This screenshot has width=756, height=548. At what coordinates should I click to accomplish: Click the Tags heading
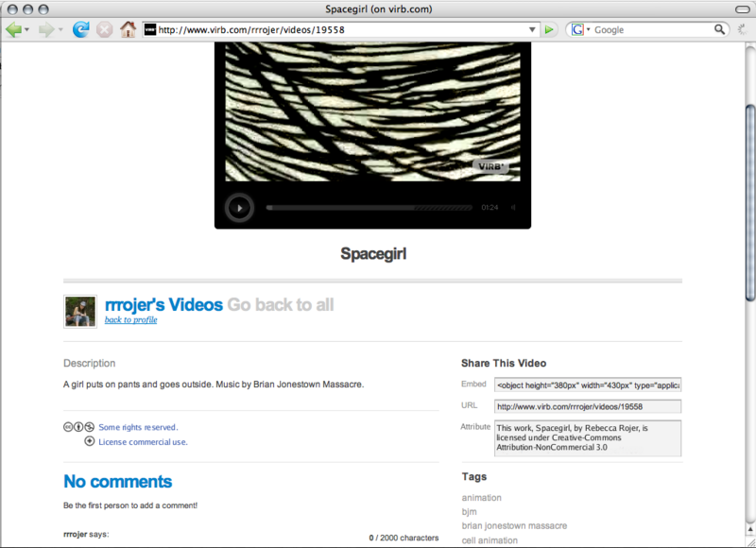(474, 477)
